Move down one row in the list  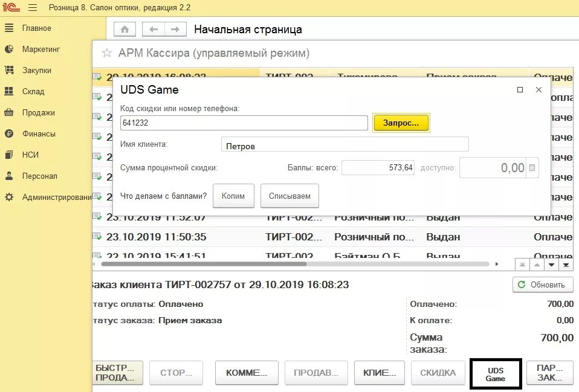pos(551,265)
